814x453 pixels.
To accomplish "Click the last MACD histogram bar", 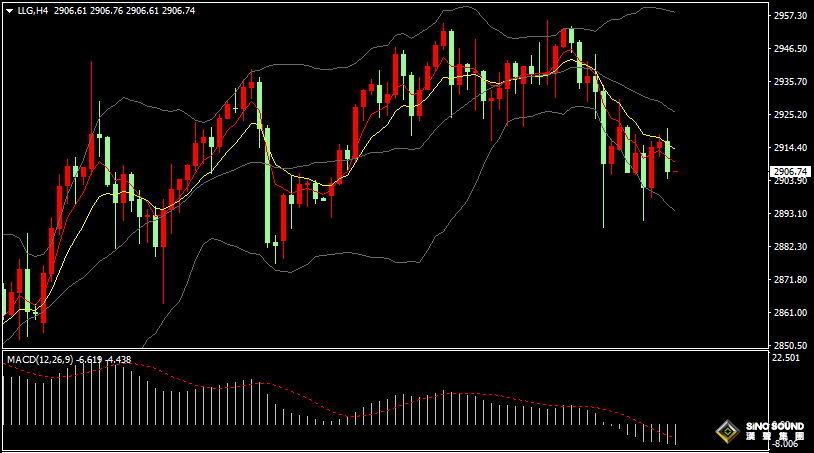I will tap(676, 433).
